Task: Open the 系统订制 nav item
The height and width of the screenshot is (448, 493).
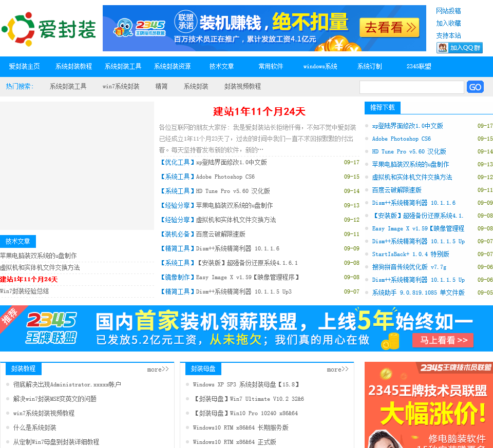Action: [369, 66]
